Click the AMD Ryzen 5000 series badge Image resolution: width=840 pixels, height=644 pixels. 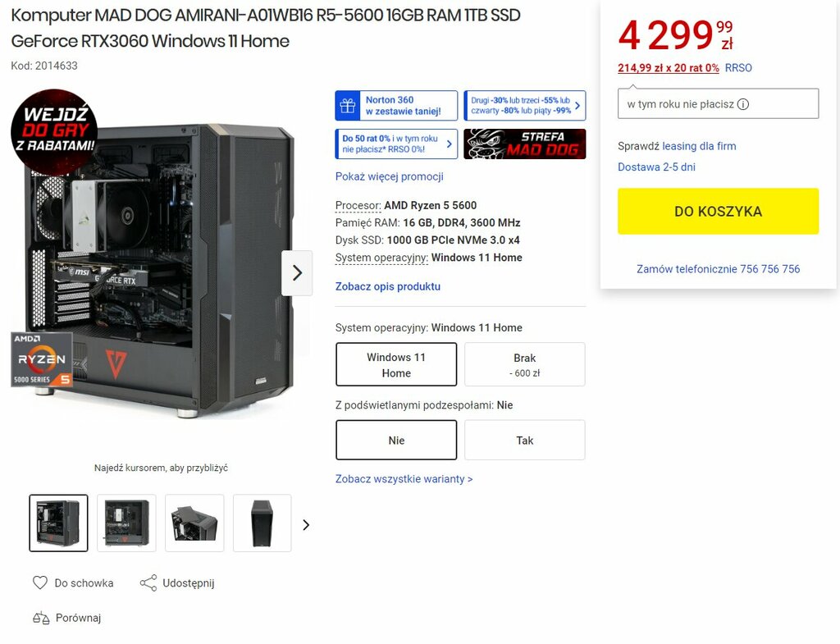point(42,359)
